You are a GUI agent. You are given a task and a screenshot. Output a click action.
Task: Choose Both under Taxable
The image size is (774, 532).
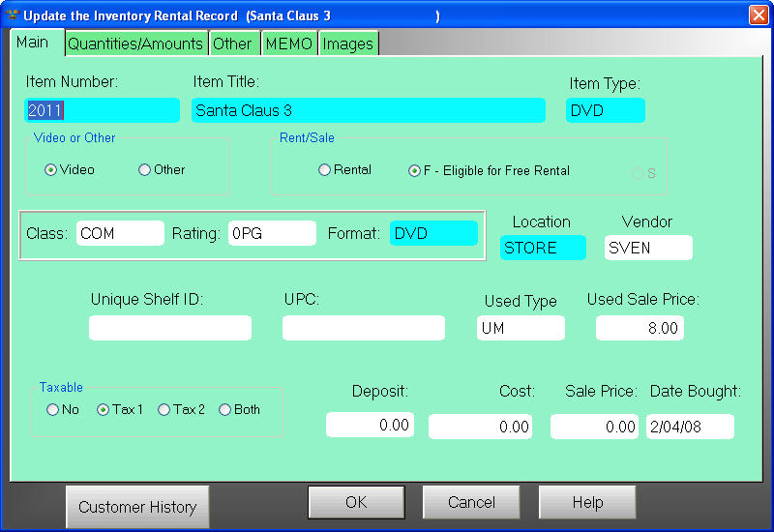[x=224, y=410]
